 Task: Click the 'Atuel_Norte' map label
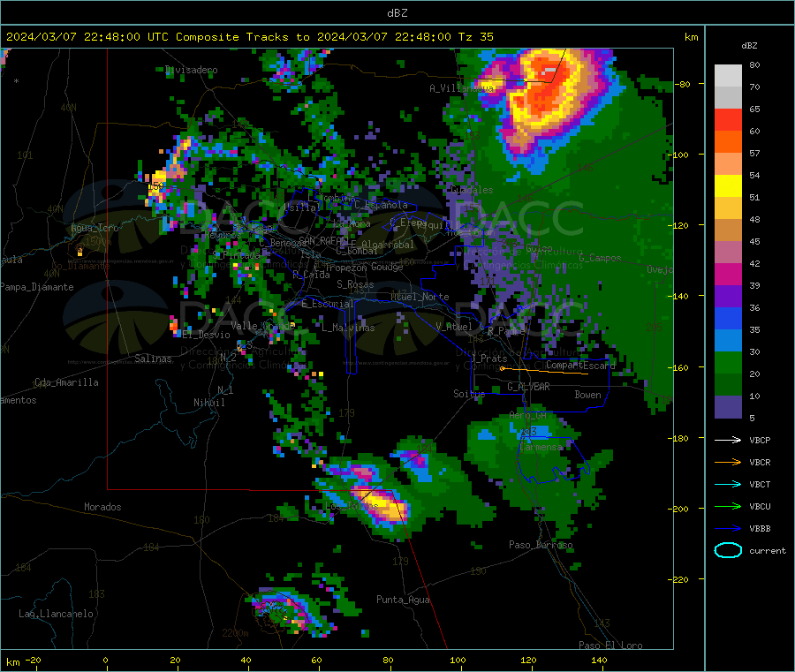(420, 297)
